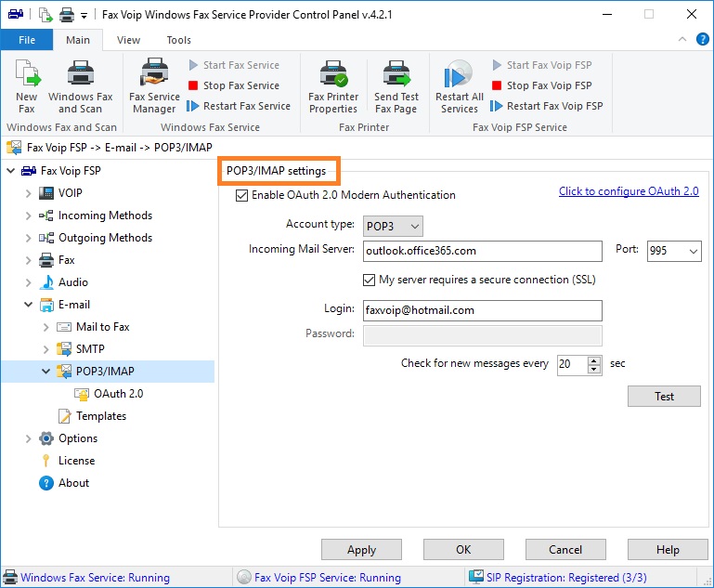Expand Fax tree node arrow
The width and height of the screenshot is (714, 588).
[x=28, y=260]
